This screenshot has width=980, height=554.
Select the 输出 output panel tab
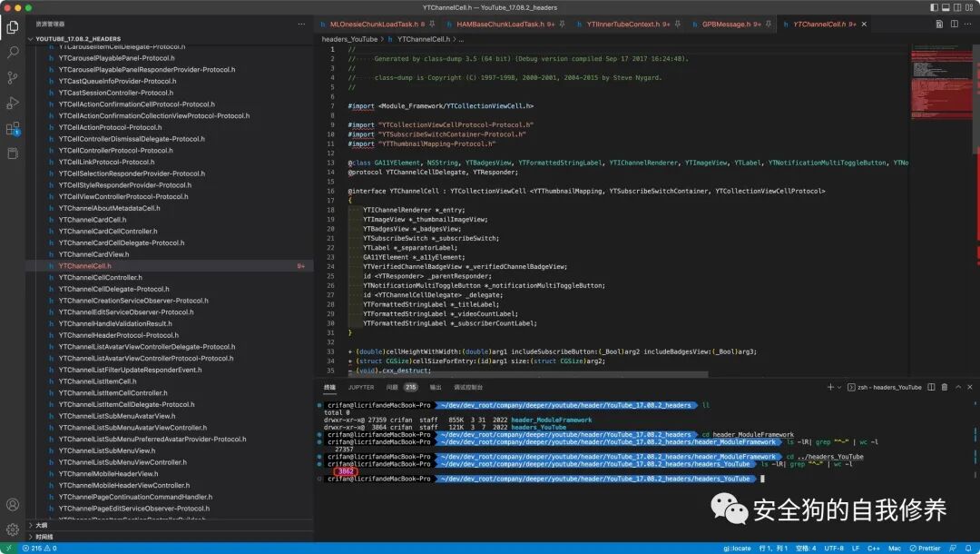coord(436,387)
